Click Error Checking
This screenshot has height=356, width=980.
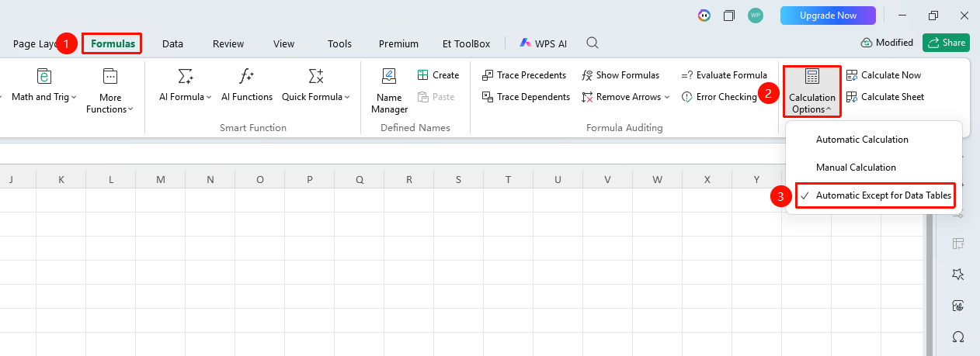720,97
